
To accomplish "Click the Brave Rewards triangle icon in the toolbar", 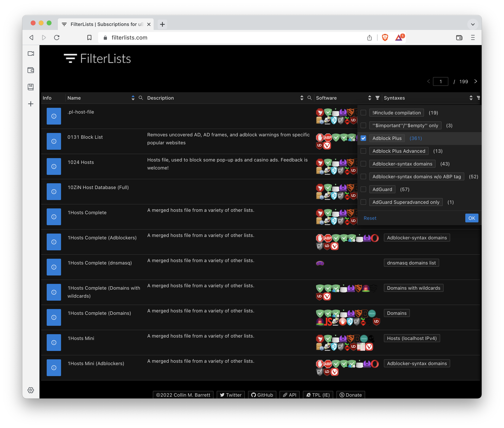I will point(398,37).
